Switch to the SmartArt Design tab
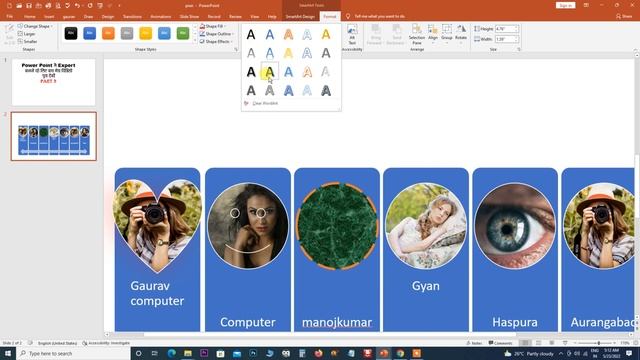Screen dimensions: 640x360 click(x=300, y=16)
